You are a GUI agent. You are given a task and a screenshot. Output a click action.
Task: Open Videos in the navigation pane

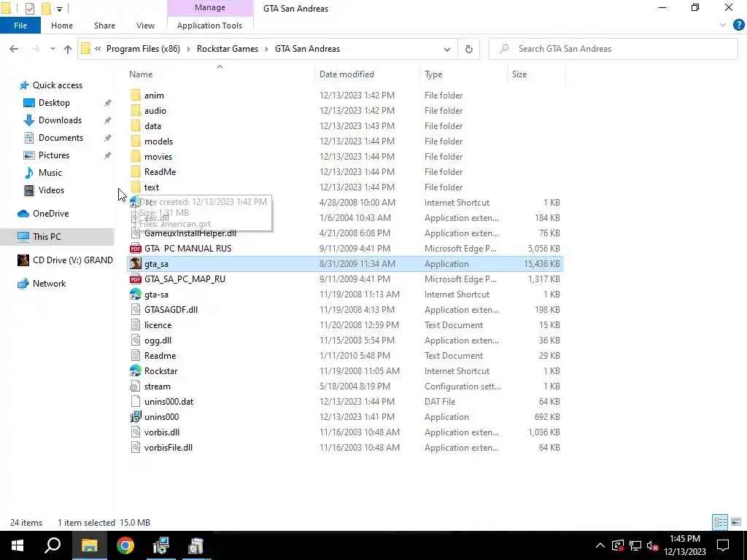click(x=51, y=190)
